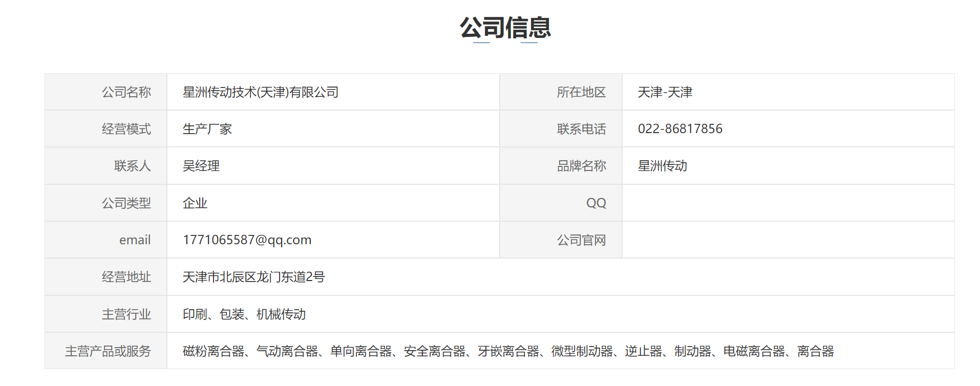The image size is (980, 386).
Task: Click main industry text 印刷、包装、机械传动
Action: (x=244, y=314)
